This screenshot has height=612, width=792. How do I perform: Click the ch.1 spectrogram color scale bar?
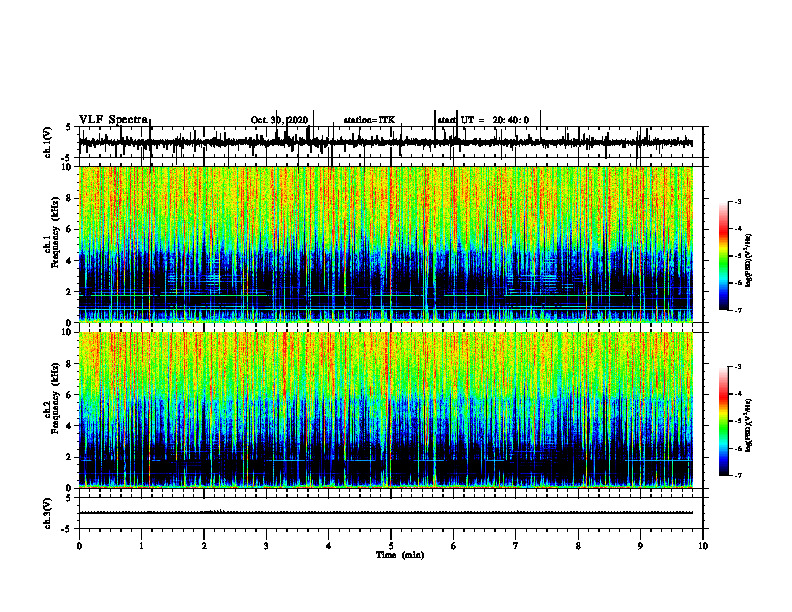pyautogui.click(x=723, y=256)
